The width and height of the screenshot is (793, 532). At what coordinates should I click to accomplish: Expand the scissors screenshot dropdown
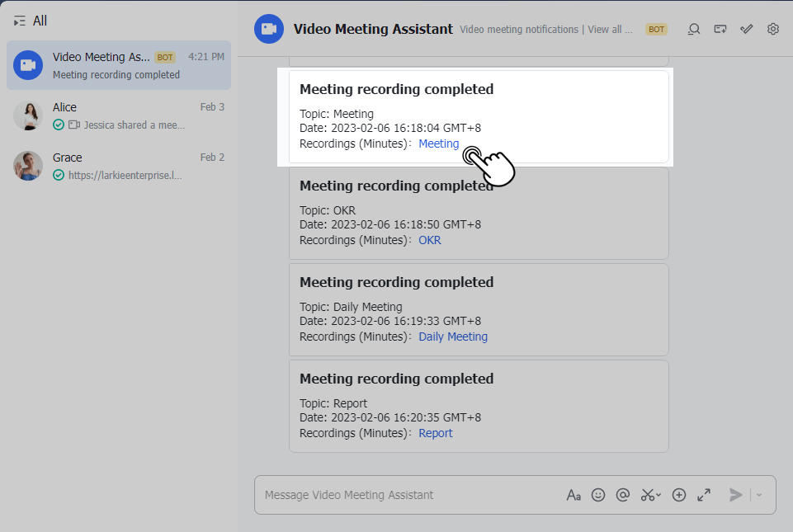658,496
